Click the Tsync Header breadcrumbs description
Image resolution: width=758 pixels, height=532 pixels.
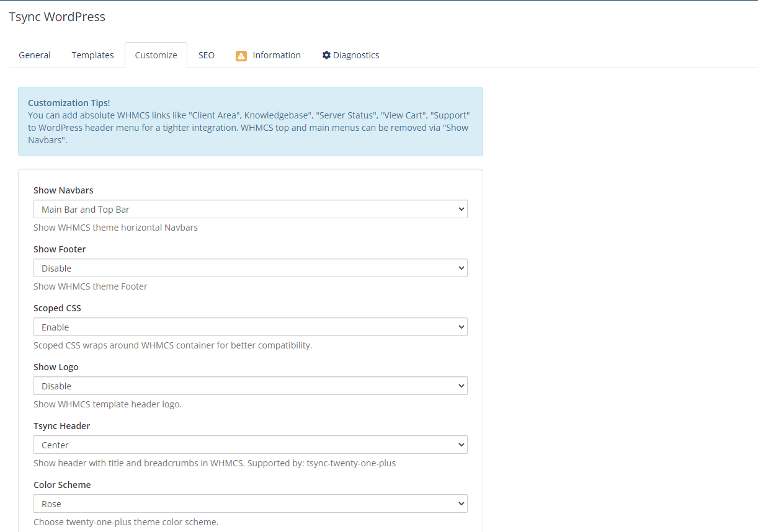(x=215, y=463)
